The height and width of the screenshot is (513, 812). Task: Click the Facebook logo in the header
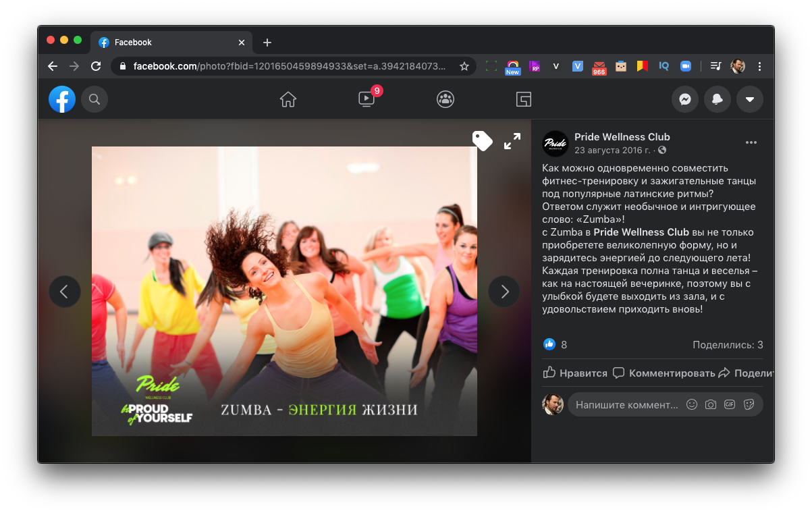[62, 99]
